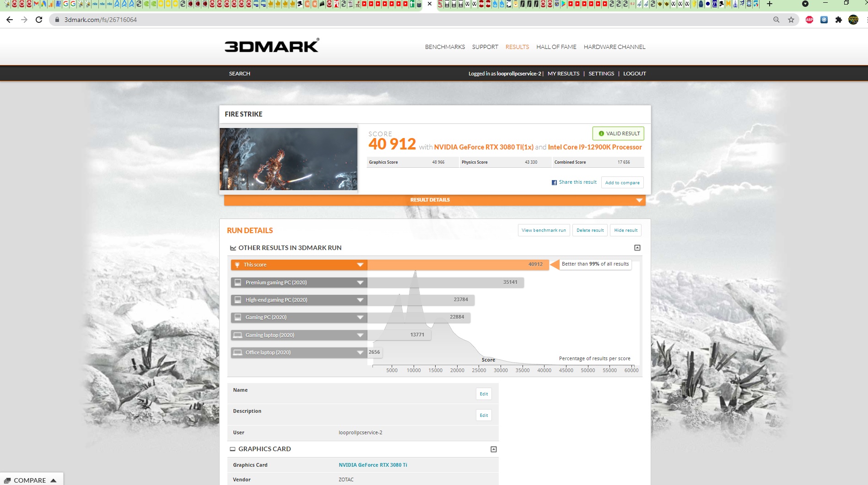Image resolution: width=868 pixels, height=485 pixels.
Task: Click the Logout link
Action: (635, 74)
